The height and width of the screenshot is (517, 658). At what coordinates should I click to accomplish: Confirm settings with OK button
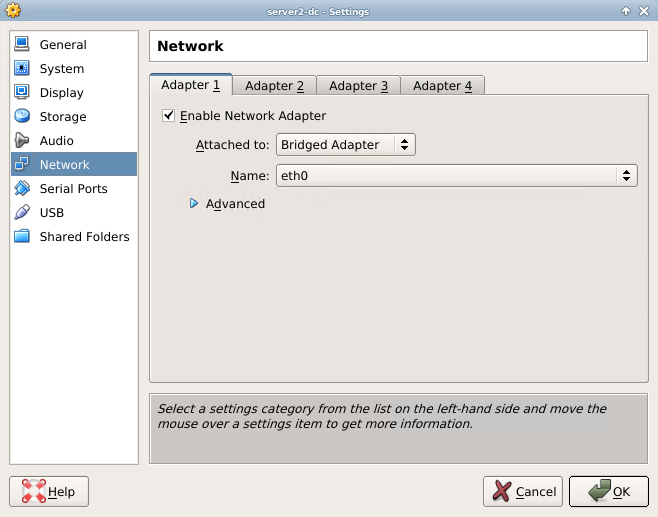pyautogui.click(x=609, y=491)
